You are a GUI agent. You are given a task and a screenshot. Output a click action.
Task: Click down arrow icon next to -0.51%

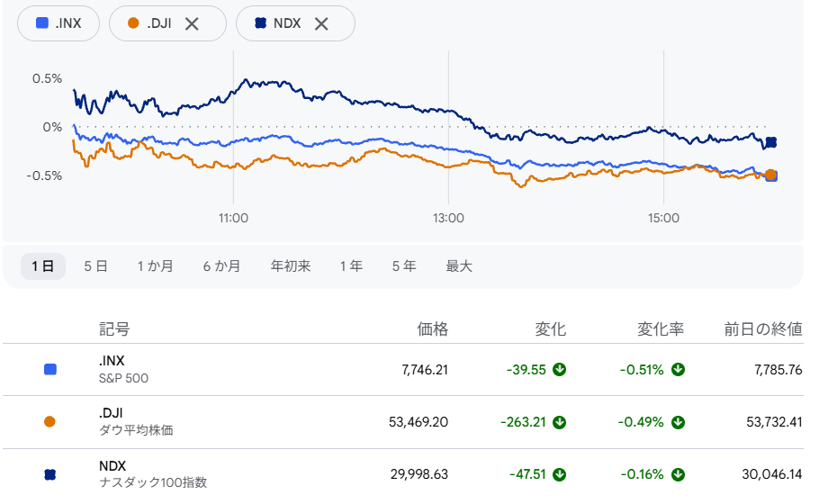[x=678, y=370]
